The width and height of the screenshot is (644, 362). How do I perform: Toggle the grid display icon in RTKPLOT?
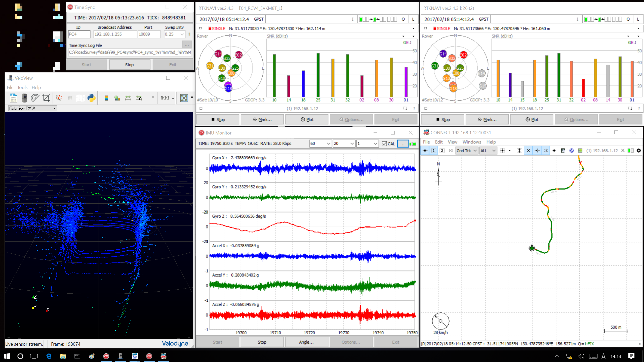tap(546, 151)
